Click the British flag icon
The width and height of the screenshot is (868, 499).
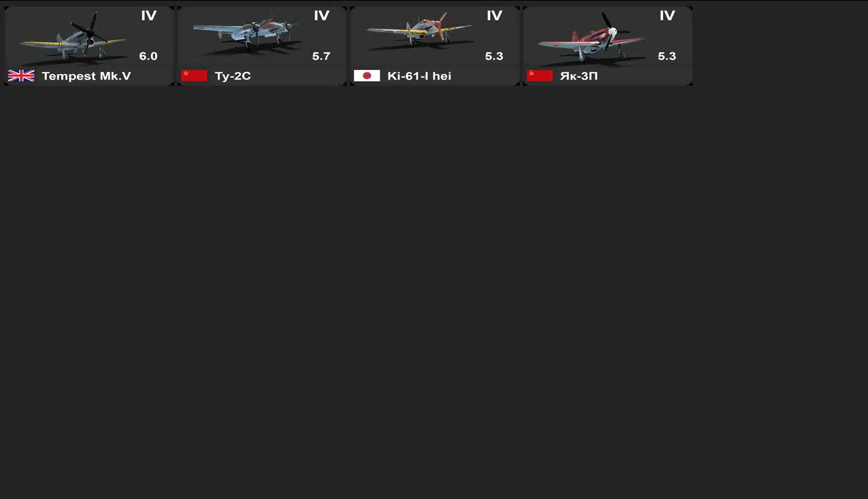pos(21,76)
